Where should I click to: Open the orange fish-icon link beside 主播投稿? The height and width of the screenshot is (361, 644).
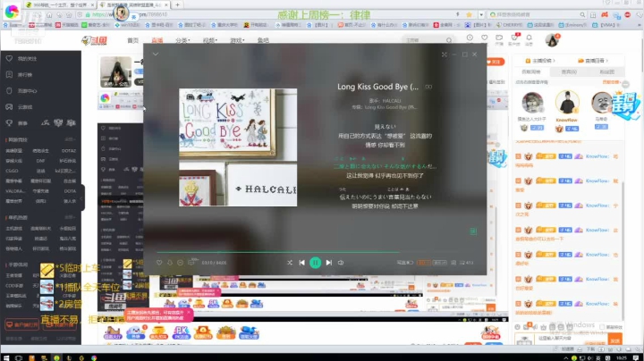tap(593, 61)
